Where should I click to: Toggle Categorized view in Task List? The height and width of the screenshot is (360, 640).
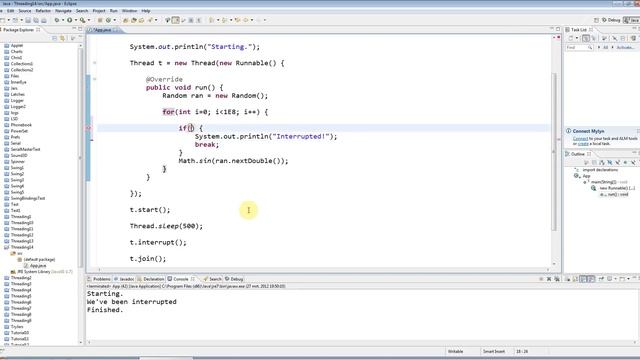(586, 38)
